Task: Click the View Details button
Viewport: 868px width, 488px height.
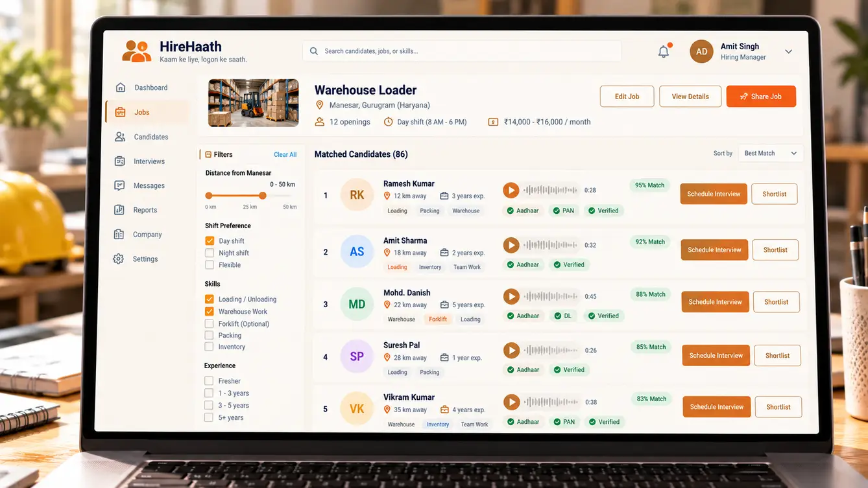Action: (x=690, y=96)
